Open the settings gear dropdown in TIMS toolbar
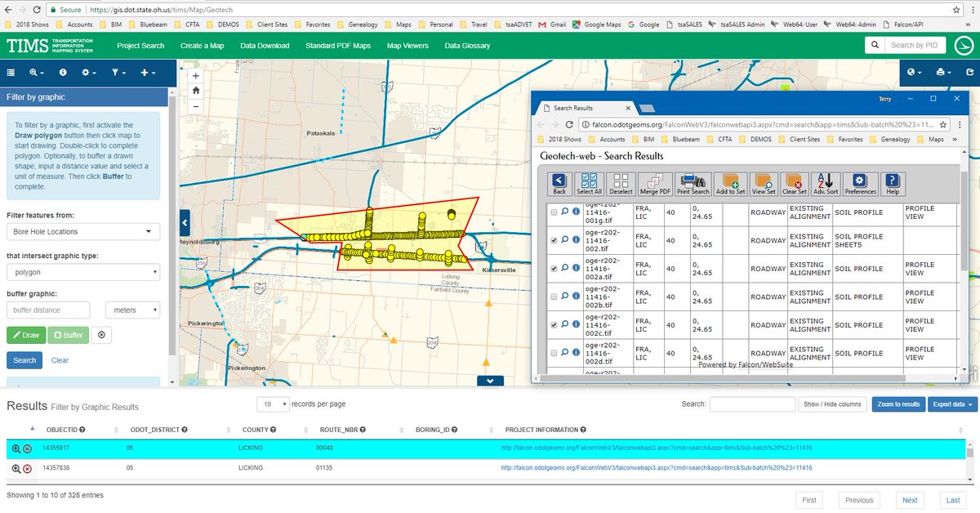This screenshot has height=513, width=980. (89, 73)
